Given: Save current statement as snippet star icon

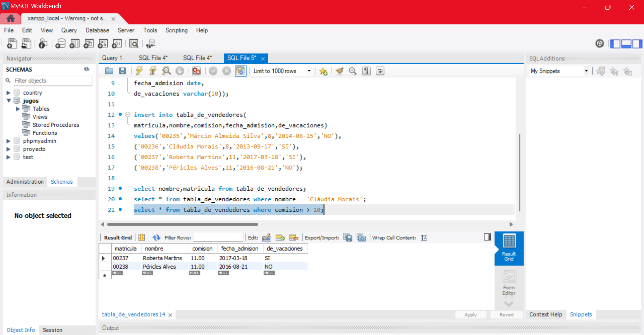Looking at the screenshot, I should coord(323,71).
